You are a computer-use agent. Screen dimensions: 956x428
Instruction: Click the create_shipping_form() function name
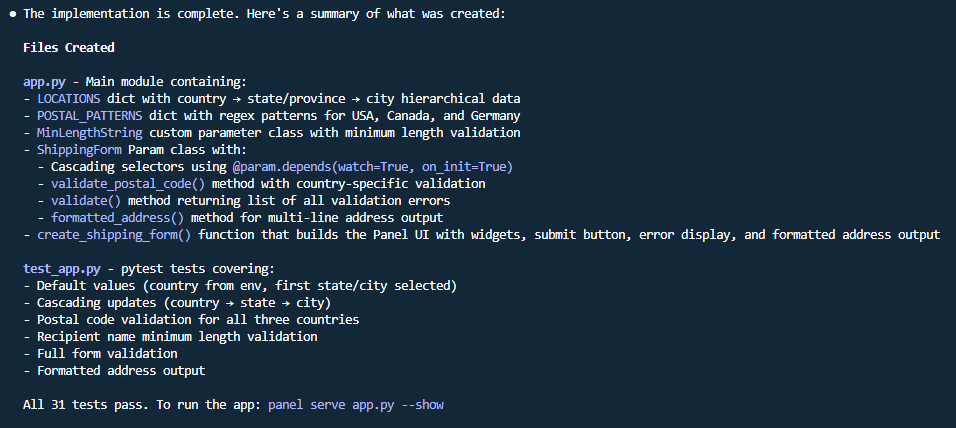(116, 235)
